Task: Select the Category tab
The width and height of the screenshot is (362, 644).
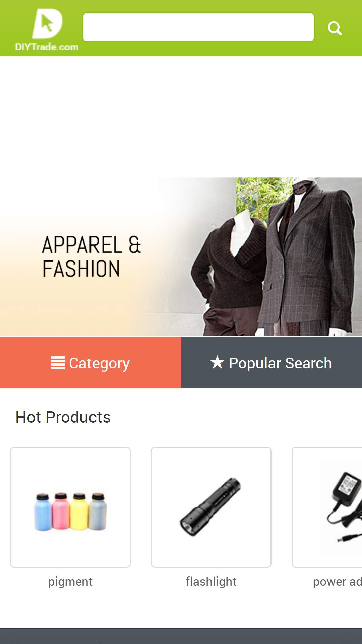Action: click(x=90, y=363)
